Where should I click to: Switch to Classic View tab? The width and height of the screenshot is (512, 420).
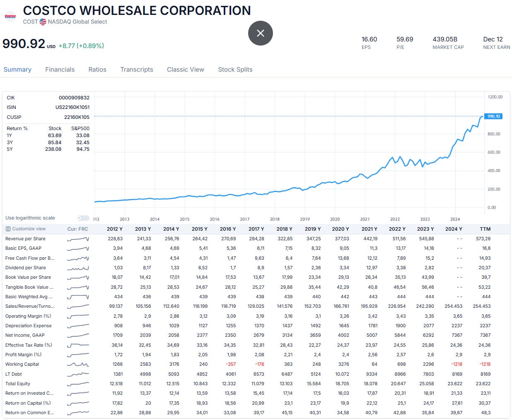tap(186, 70)
